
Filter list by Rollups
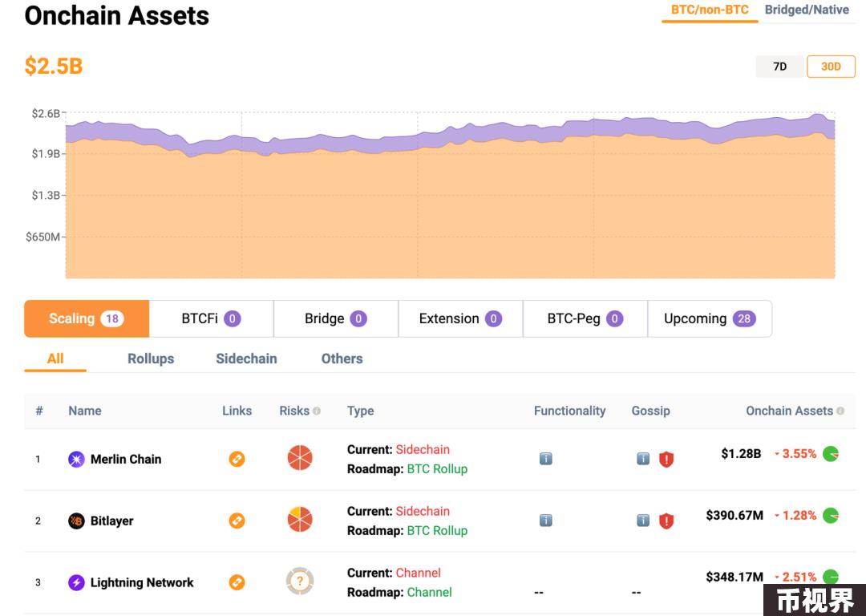(x=151, y=359)
